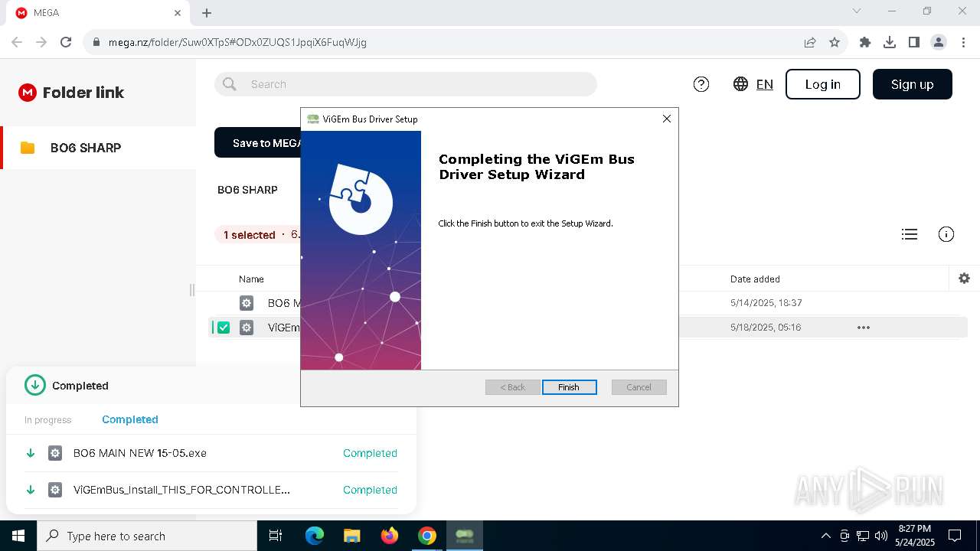Viewport: 980px width, 551px height.
Task: Go back in browser history
Action: pos(17,42)
